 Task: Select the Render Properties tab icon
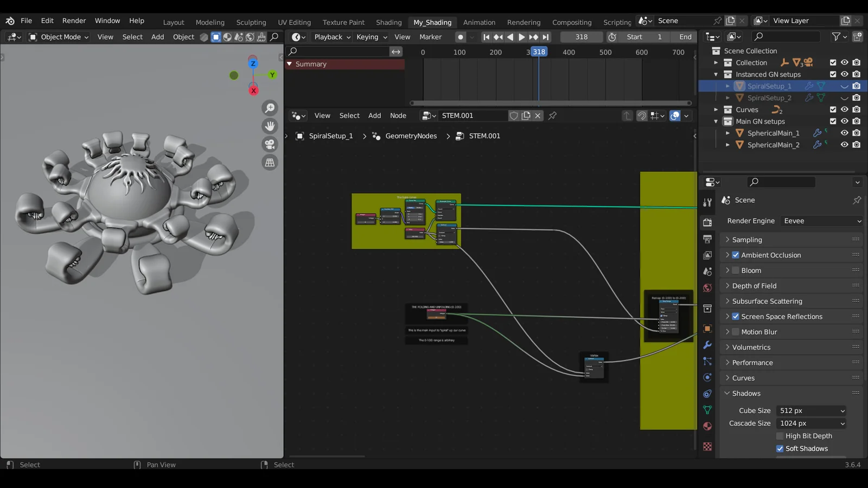707,222
